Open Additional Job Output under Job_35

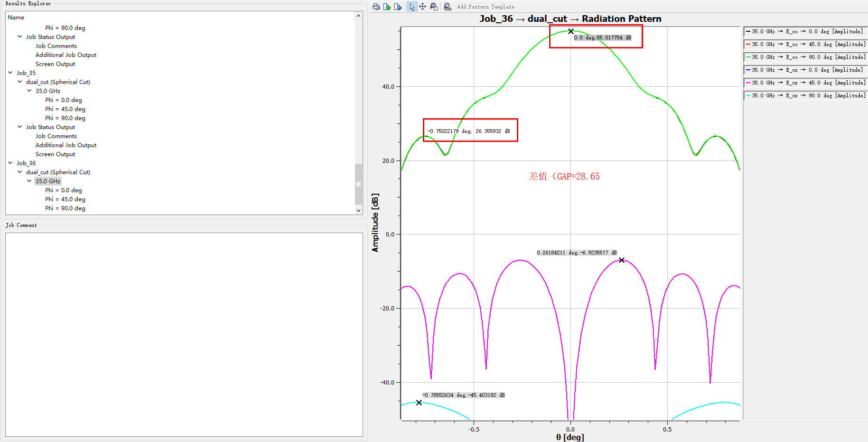click(66, 145)
